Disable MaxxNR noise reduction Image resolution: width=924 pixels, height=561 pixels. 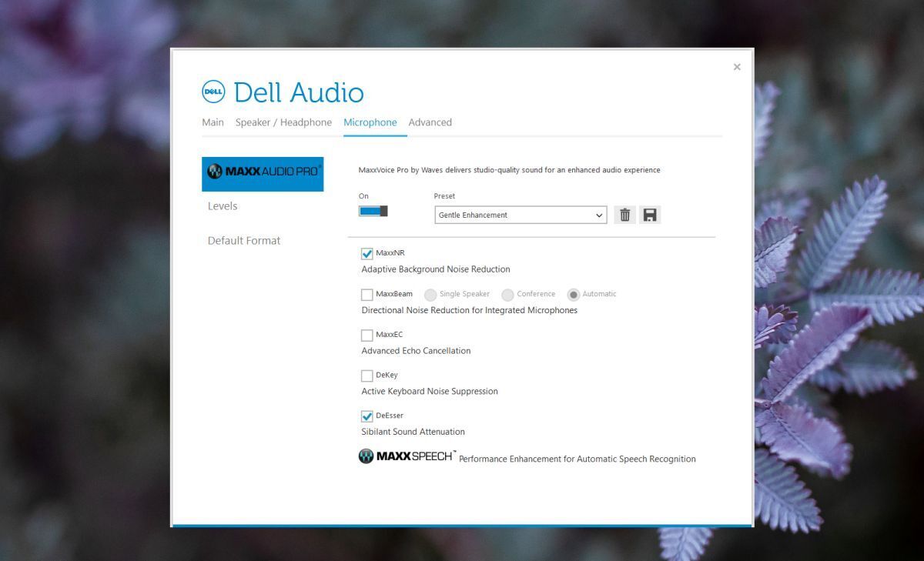pos(367,253)
